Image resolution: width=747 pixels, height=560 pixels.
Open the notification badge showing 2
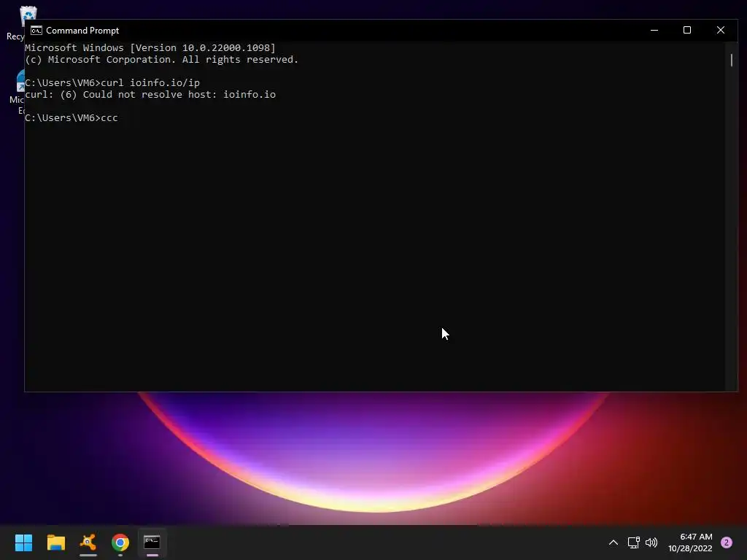(727, 542)
